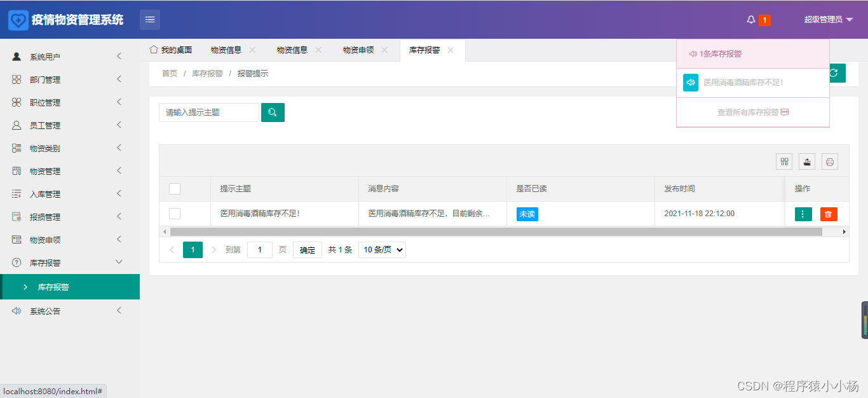
Task: Click the 确定 page jump button
Action: 308,250
